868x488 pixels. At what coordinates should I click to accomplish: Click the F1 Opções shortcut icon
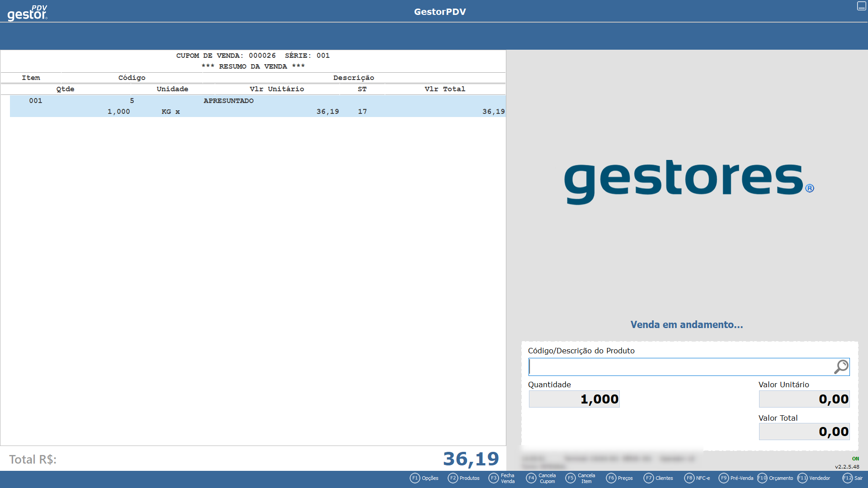coord(415,478)
